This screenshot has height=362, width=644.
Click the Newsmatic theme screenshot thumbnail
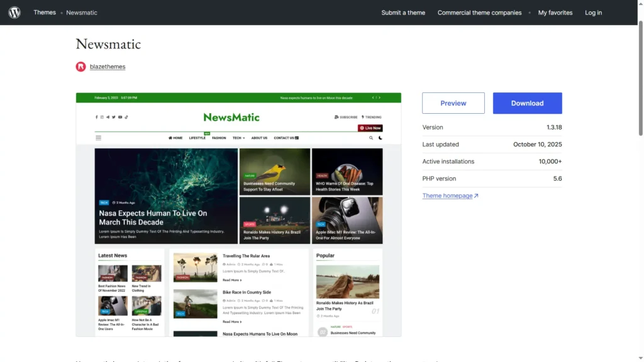point(238,215)
